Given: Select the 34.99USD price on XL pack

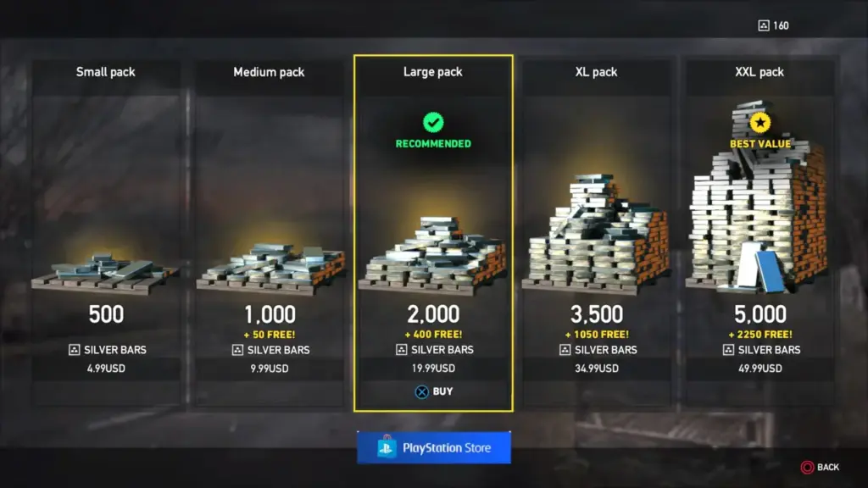Looking at the screenshot, I should [x=596, y=369].
